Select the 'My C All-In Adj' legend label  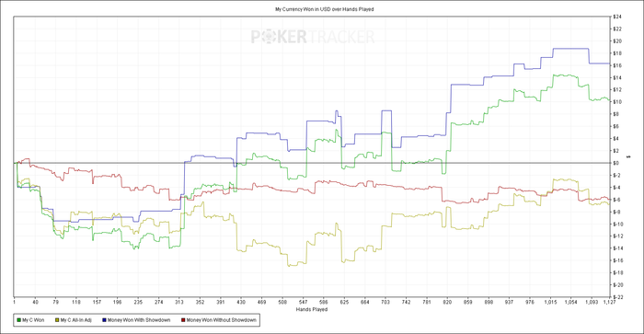[76, 320]
